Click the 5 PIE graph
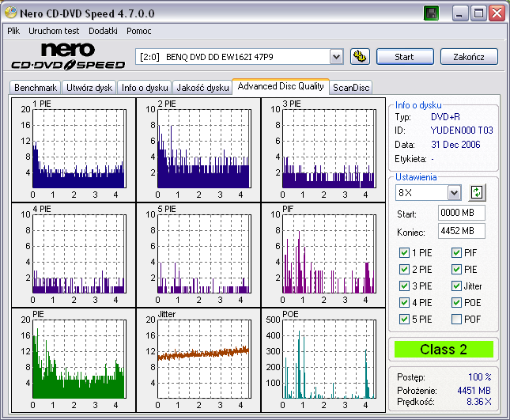The image size is (510, 420). (x=198, y=255)
